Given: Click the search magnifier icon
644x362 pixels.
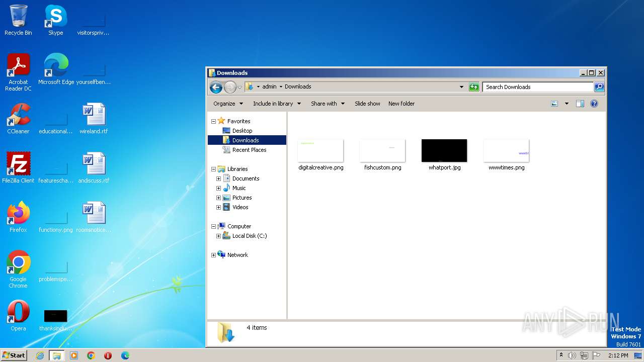Looking at the screenshot, I should pos(599,87).
